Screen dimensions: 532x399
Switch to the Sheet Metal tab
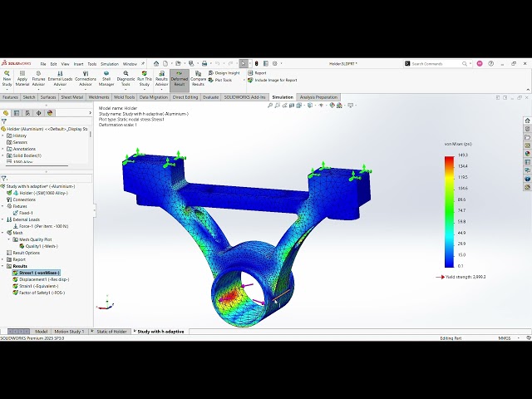72,97
